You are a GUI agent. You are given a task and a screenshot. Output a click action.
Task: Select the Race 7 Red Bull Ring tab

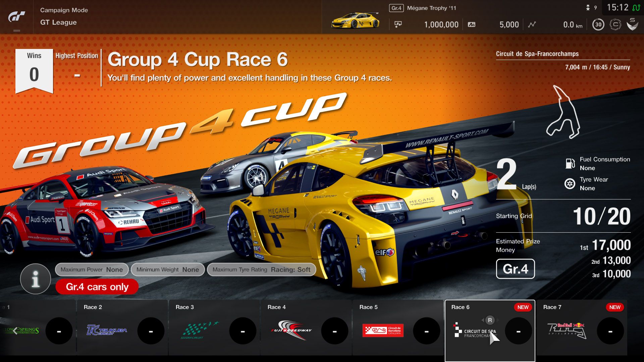582,327
